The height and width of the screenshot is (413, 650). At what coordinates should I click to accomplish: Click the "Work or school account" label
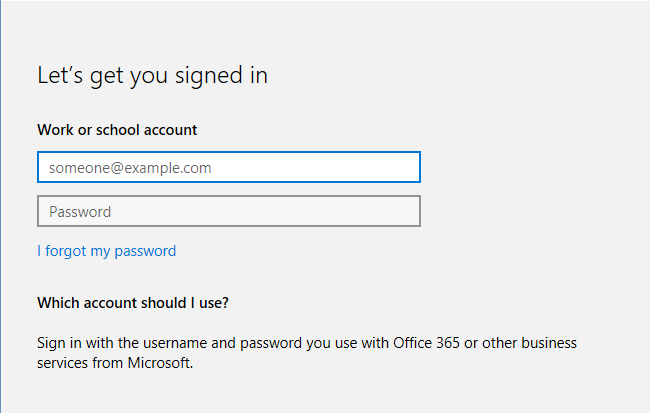click(x=117, y=130)
